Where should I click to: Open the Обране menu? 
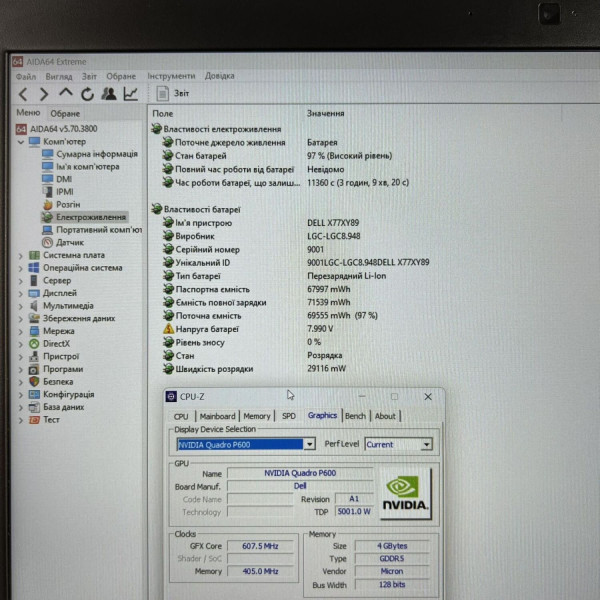point(121,77)
